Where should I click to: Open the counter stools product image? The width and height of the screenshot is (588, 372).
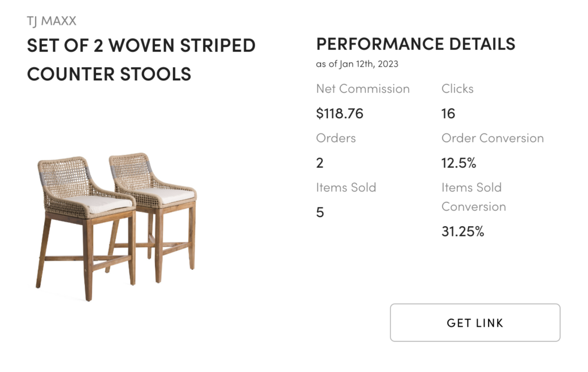116,227
